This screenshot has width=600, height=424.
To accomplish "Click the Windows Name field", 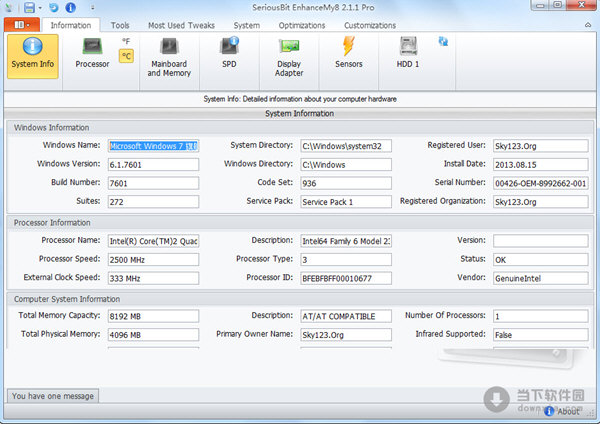I will point(153,146).
